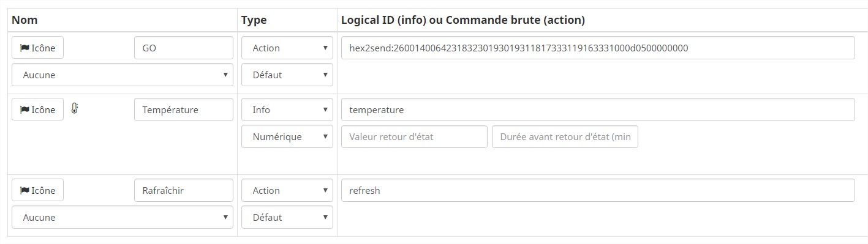The height and width of the screenshot is (244, 868).
Task: Expand the Aucune dropdown under GO
Action: tap(123, 75)
